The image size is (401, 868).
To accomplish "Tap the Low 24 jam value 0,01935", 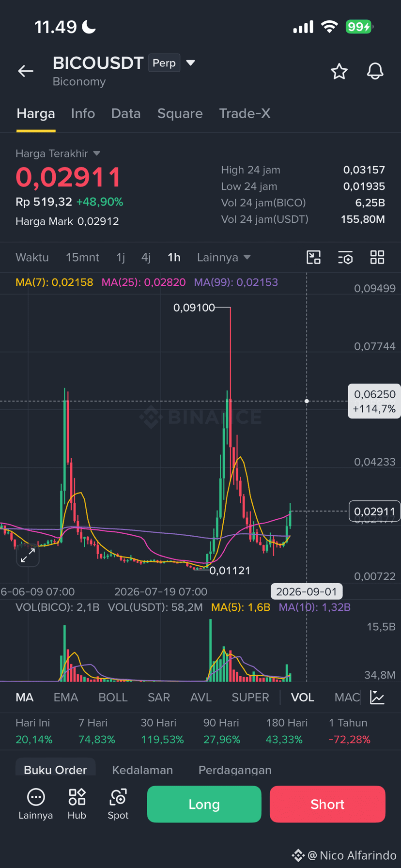I will tap(364, 186).
